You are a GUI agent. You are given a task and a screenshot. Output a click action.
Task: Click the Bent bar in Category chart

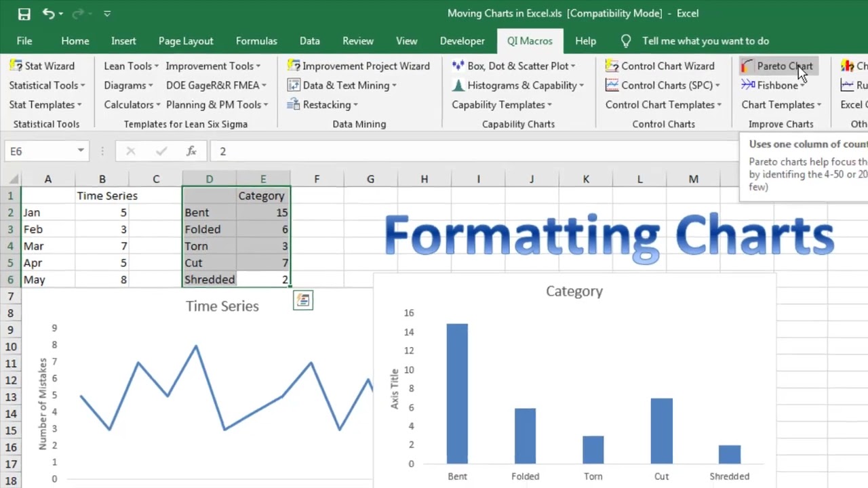[457, 394]
